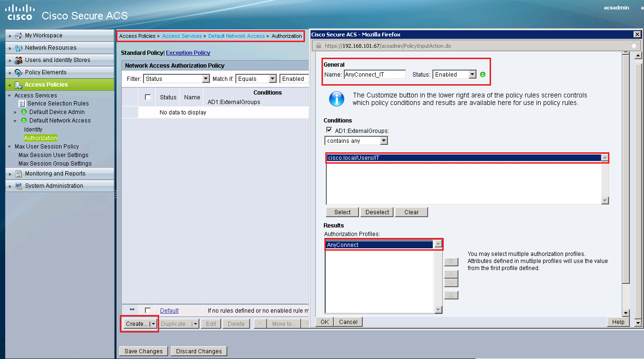Collapse the Default Network Access tree node
Image resolution: width=644 pixels, height=359 pixels.
tap(15, 121)
